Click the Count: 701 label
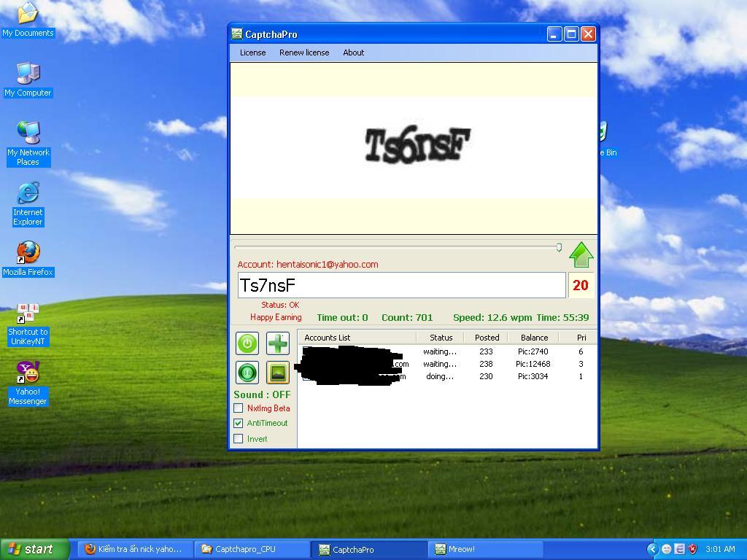The image size is (747, 560). click(x=407, y=318)
